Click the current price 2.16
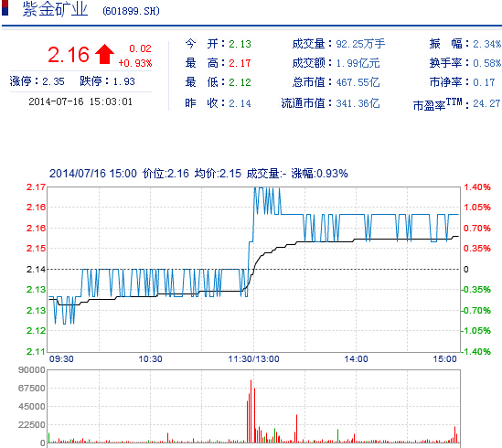502x448 pixels. point(69,55)
